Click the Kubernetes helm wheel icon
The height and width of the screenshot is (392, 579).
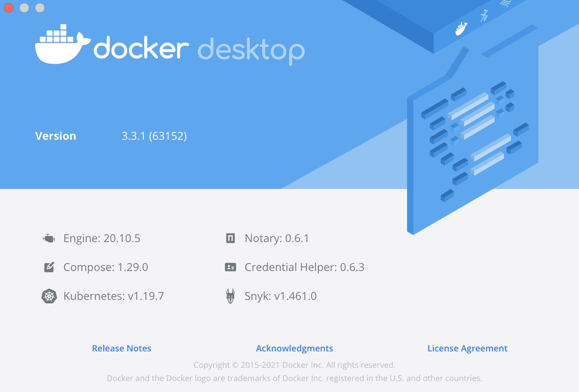pos(49,296)
